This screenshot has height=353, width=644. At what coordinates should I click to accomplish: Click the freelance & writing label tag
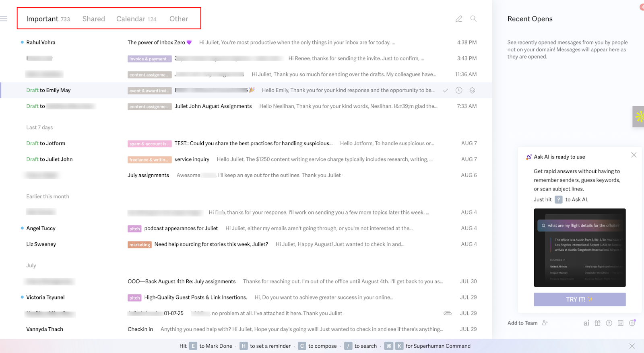tap(150, 160)
